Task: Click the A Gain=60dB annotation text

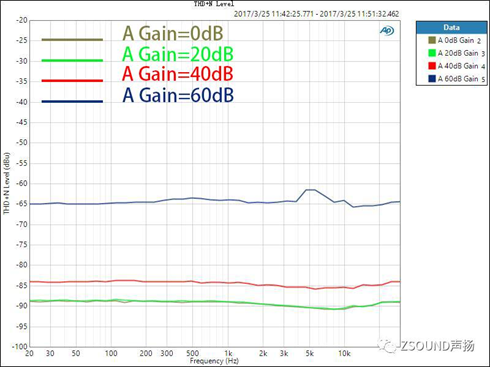Action: tap(178, 95)
